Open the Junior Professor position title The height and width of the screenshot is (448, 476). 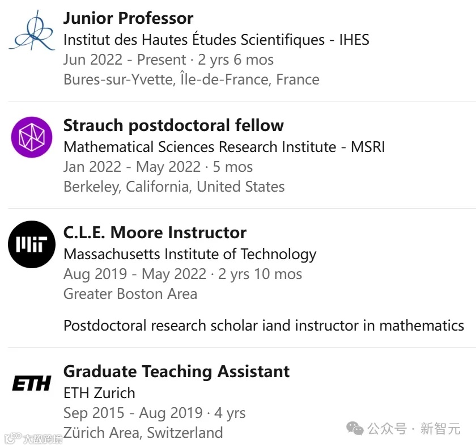128,18
